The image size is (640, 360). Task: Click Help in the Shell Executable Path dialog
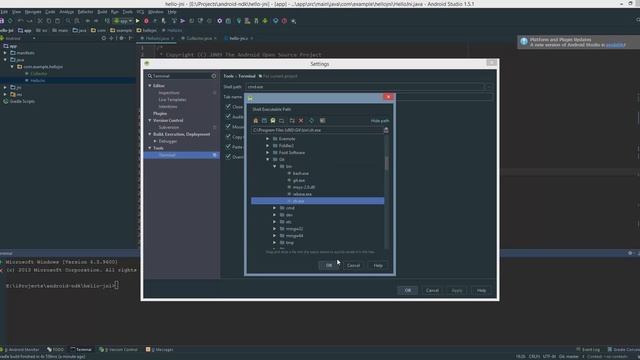[378, 266]
